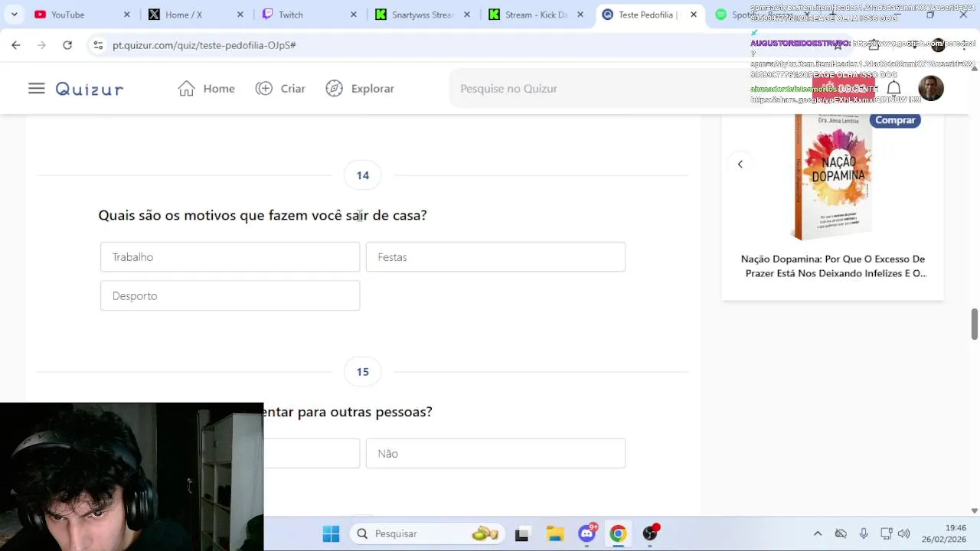980x551 pixels.
Task: Open the network display tray icon
Action: pyautogui.click(x=887, y=533)
